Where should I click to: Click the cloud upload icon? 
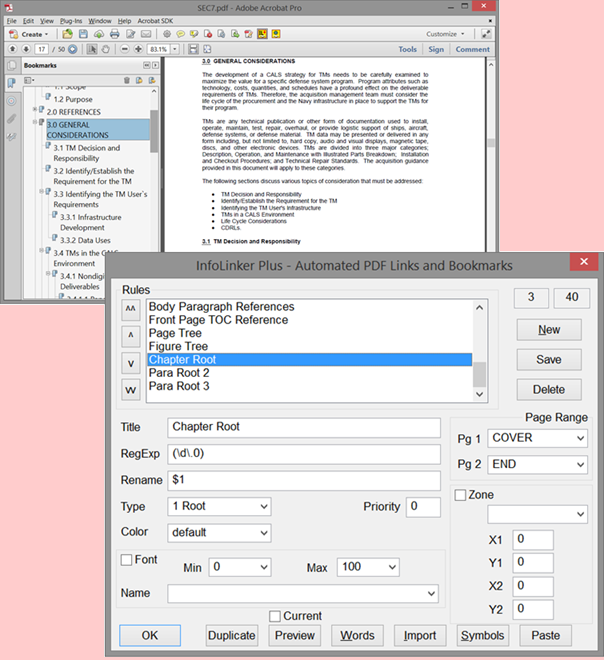point(99,34)
